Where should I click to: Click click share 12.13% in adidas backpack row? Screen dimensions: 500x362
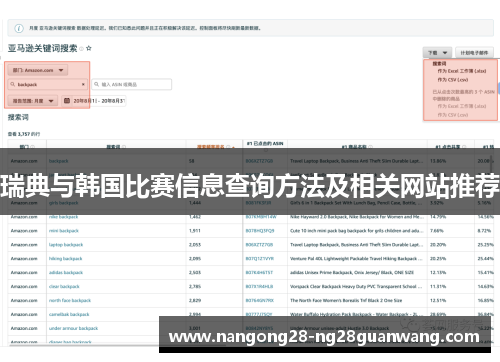coord(438,273)
